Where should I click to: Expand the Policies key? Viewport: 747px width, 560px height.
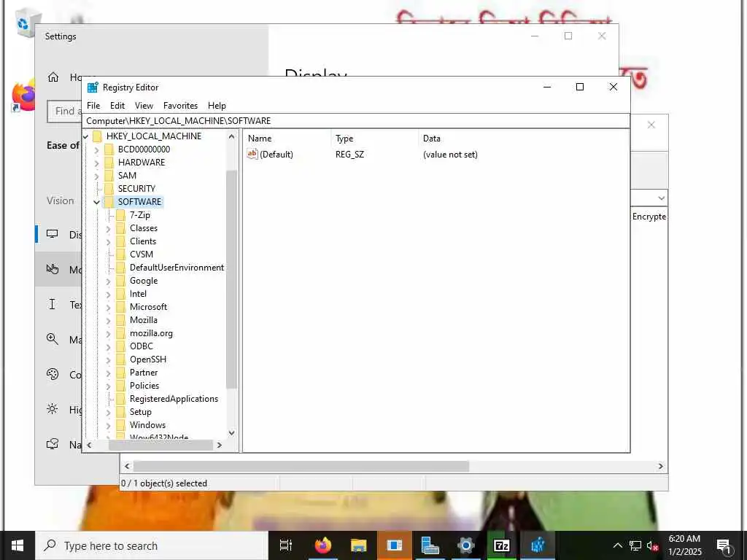tap(109, 386)
